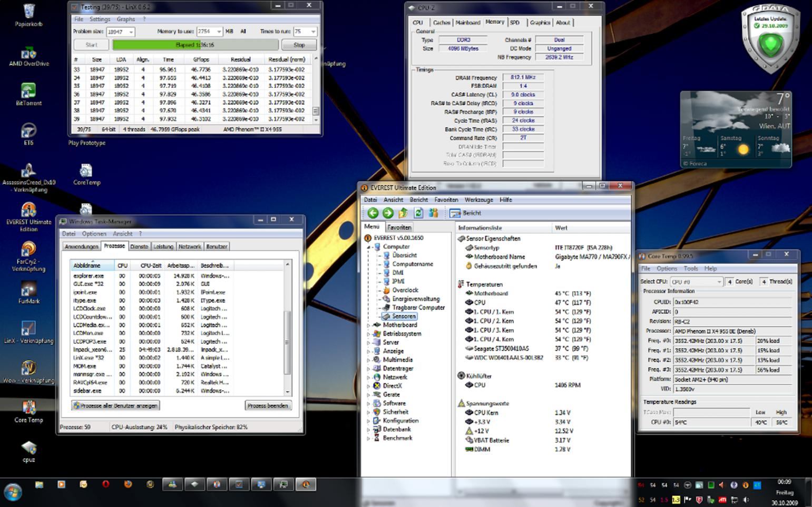Screen dimensions: 812x507
Task: Click the green Back arrow in EVEREST toolbar
Action: (x=373, y=213)
